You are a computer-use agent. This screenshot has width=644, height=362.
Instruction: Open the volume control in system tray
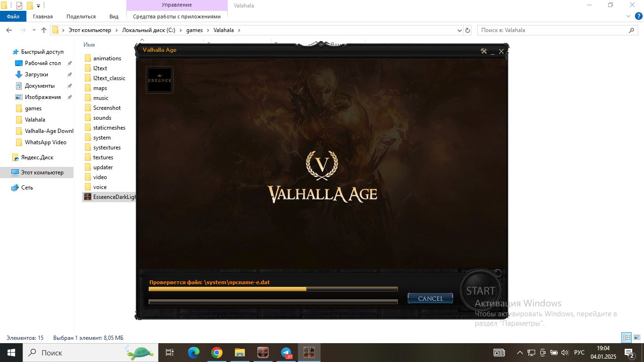tap(565, 353)
